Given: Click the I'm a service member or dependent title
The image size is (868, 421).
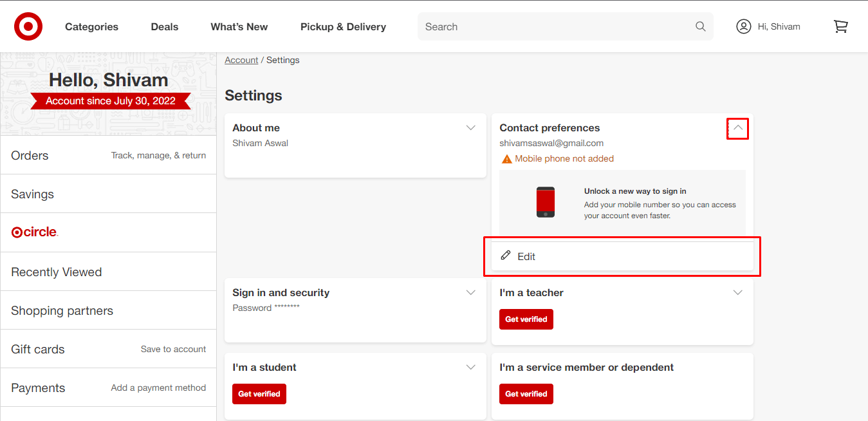Looking at the screenshot, I should [x=587, y=367].
